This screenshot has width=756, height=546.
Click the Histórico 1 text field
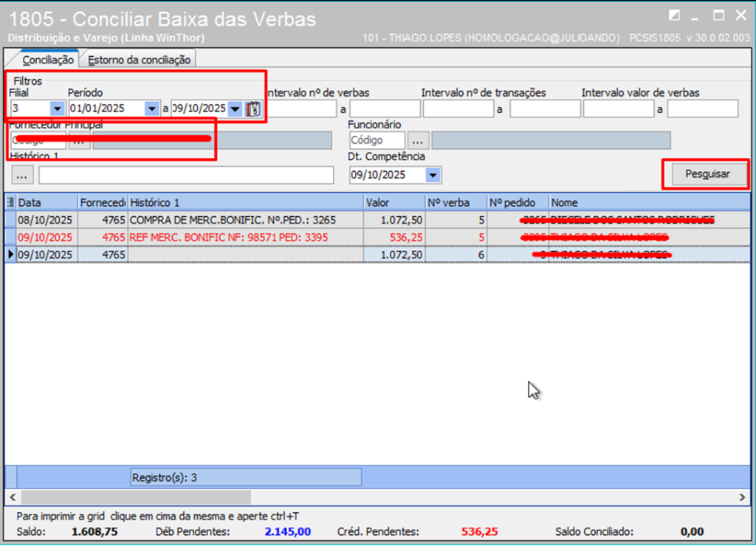pos(186,175)
